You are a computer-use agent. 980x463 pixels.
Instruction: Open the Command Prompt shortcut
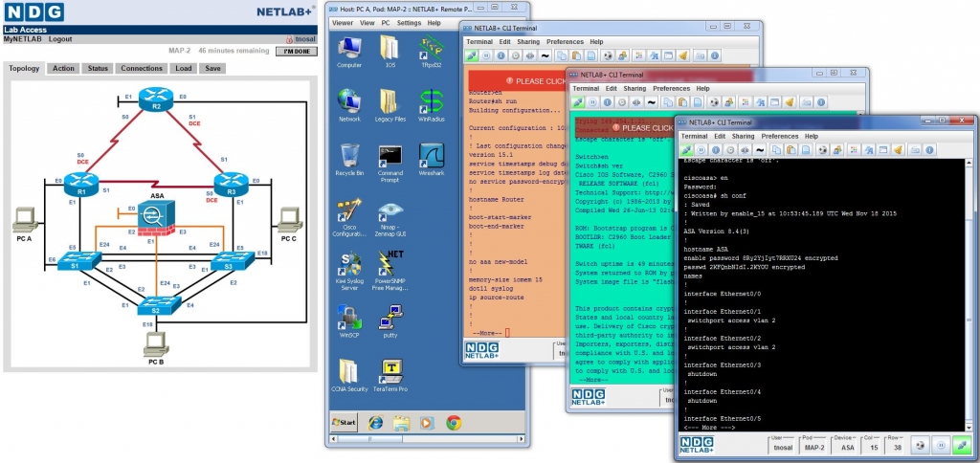[x=390, y=163]
